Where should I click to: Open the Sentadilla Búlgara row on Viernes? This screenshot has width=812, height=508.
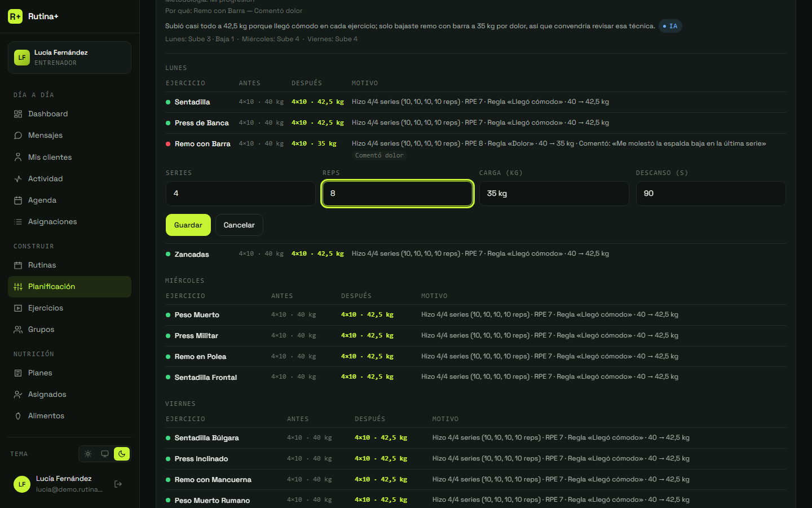(476, 438)
